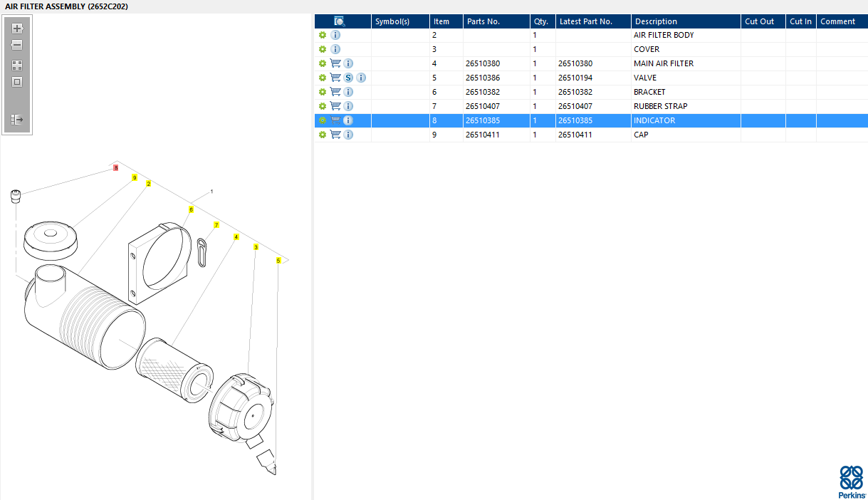Click gear icon in CAP row

click(x=322, y=135)
